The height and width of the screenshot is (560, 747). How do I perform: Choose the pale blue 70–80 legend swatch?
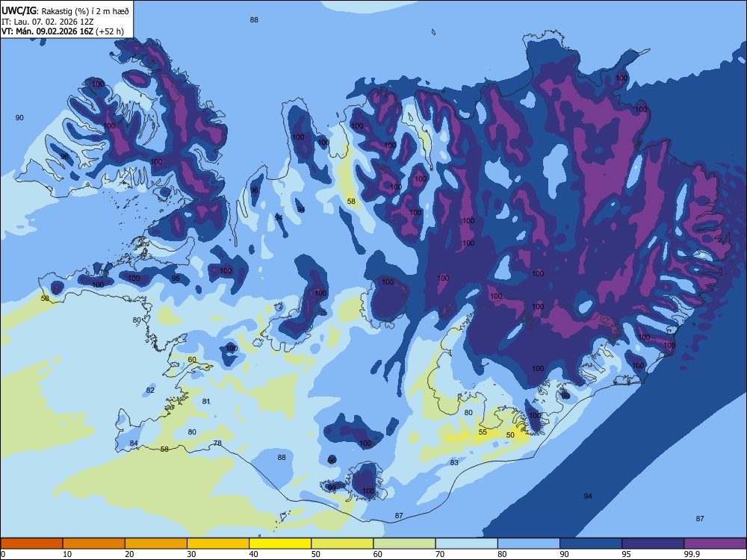coord(466,544)
